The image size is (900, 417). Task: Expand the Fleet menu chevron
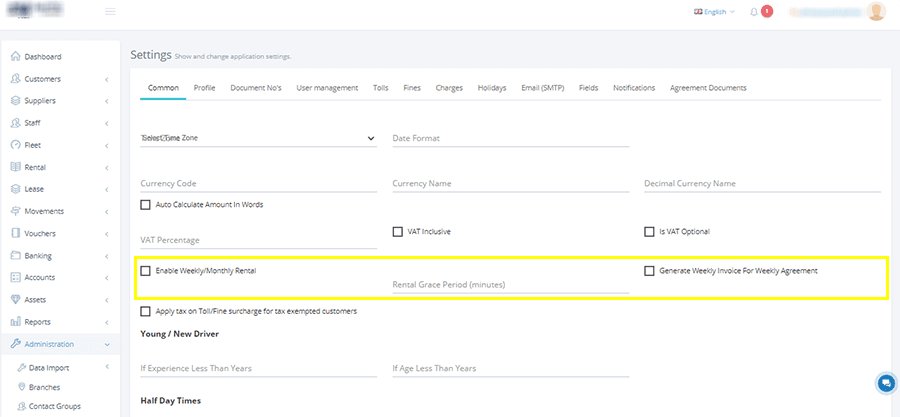[107, 146]
